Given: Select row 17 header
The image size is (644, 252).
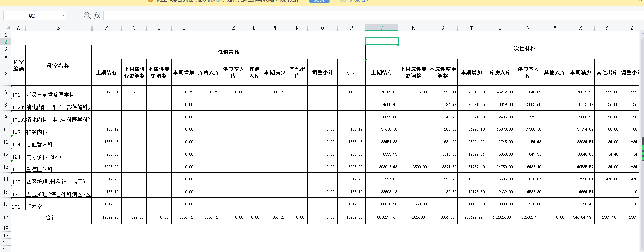Looking at the screenshot, I should click(6, 217).
